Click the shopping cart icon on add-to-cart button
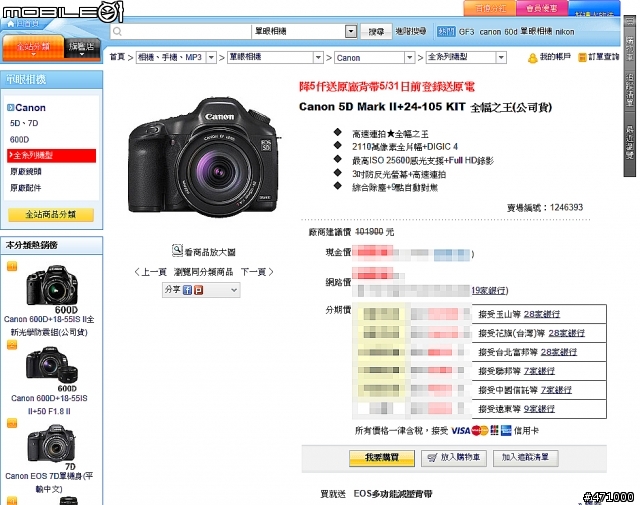Screen dimensions: 640x505 click(432, 458)
